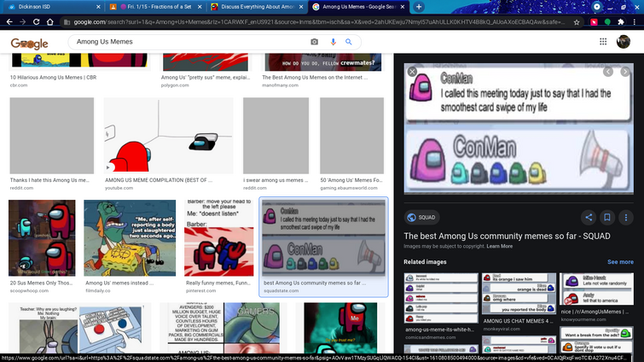Open the extensions puzzle icon

621,22
